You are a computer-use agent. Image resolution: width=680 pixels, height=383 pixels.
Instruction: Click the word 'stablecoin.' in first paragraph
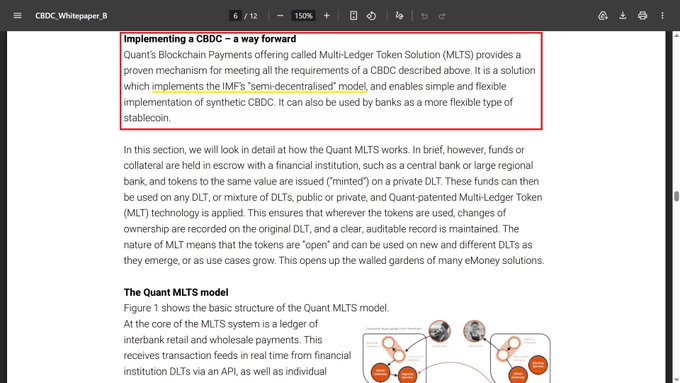pos(147,118)
